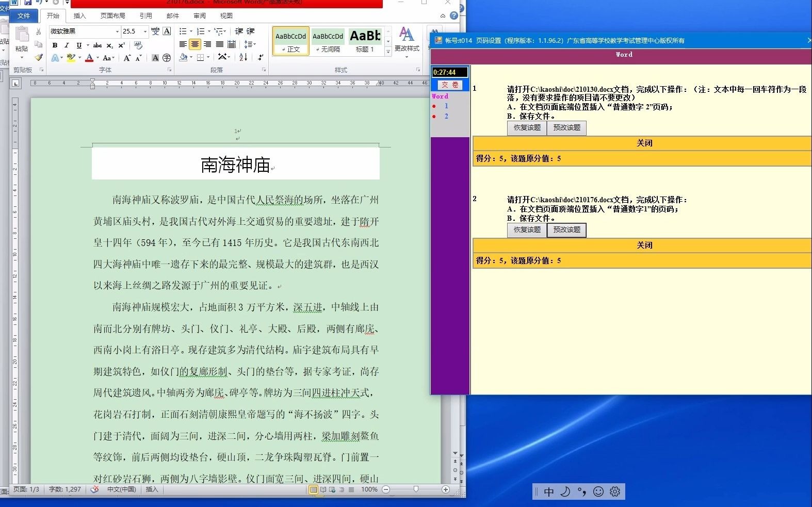Click the show paragraph marks icon
Viewport: 812px width, 507px height.
(261, 57)
